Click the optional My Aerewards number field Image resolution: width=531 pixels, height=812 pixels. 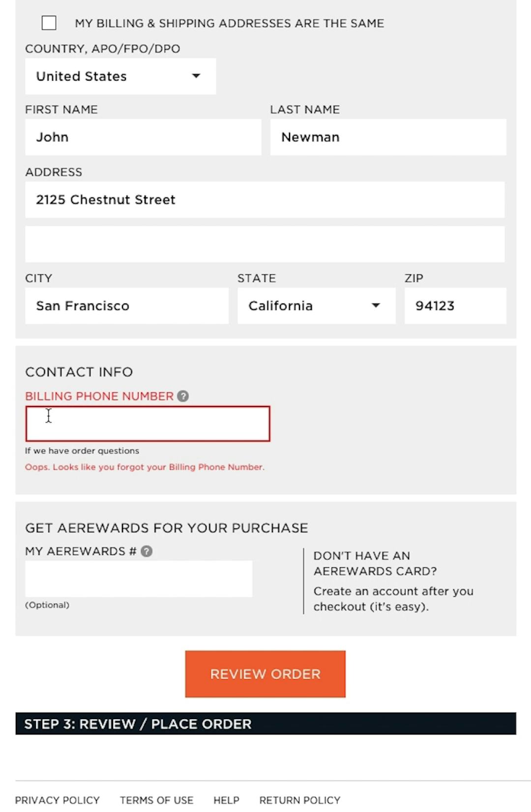[138, 579]
